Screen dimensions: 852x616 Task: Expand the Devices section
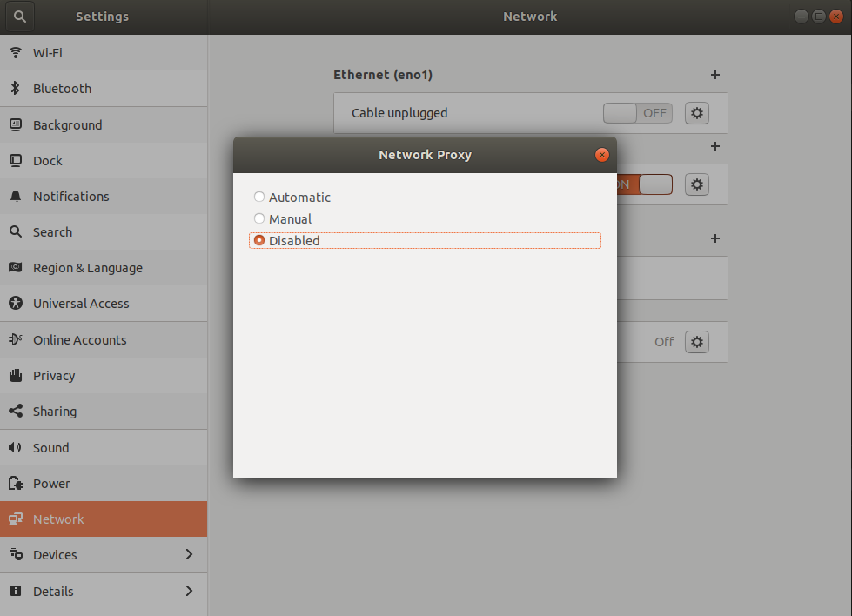pyautogui.click(x=55, y=554)
